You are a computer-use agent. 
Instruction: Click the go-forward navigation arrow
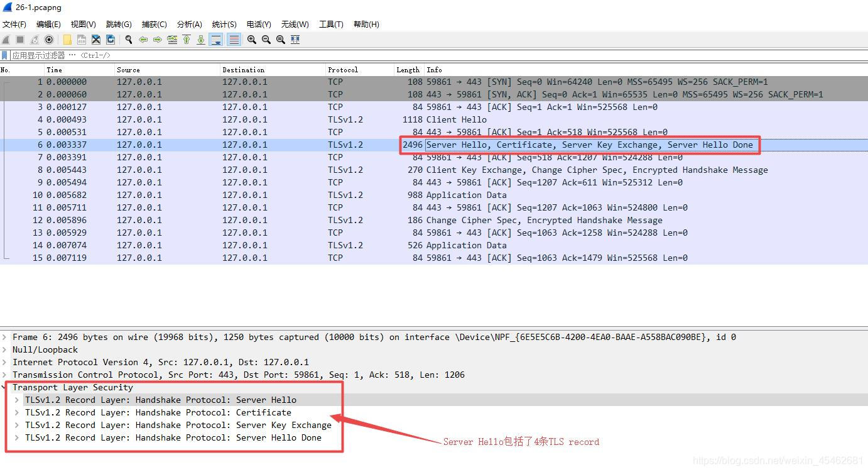[x=157, y=39]
